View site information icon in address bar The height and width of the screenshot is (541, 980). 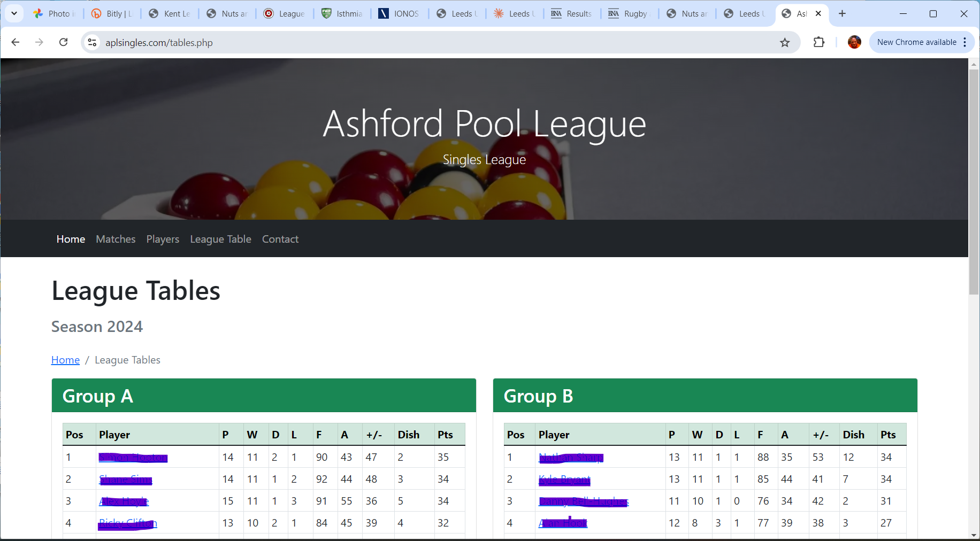click(x=93, y=42)
